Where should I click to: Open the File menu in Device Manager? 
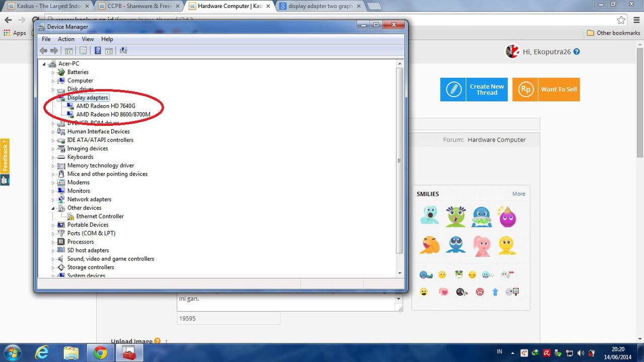pyautogui.click(x=46, y=39)
